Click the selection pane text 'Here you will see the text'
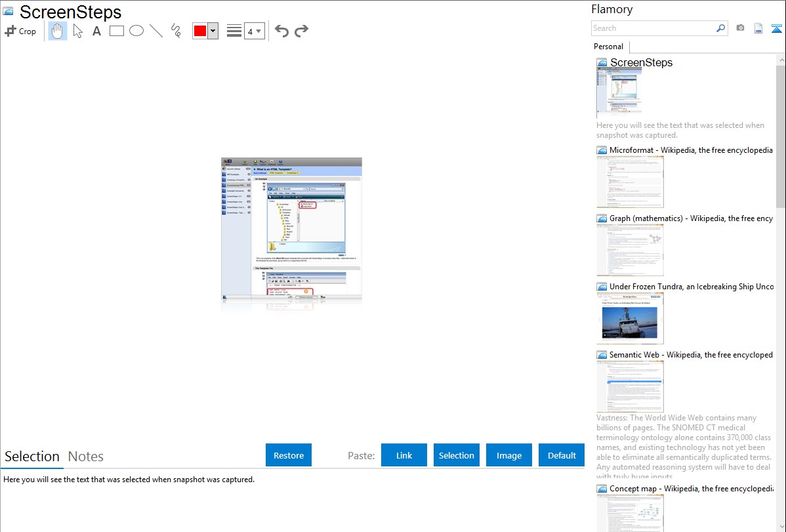786x532 pixels. 129,480
